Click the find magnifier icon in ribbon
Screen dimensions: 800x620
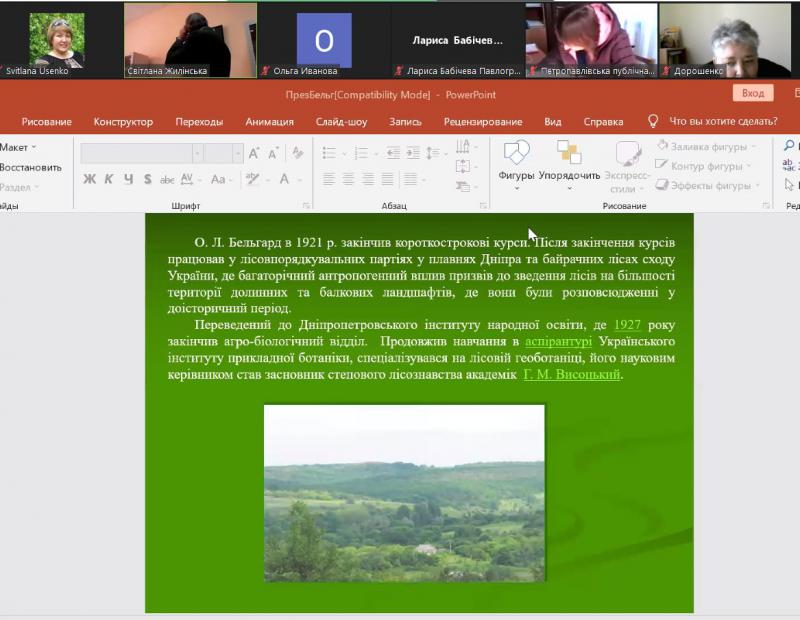point(789,146)
